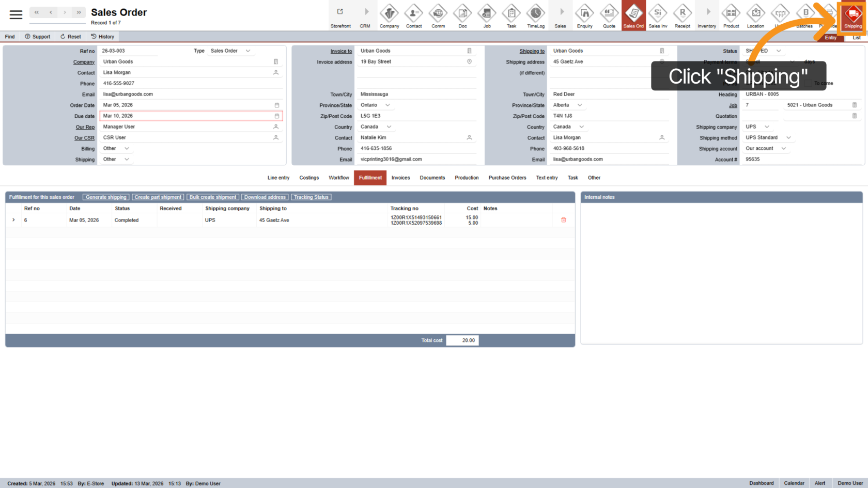The height and width of the screenshot is (488, 868).
Task: Open the Inventory module
Action: point(707,16)
